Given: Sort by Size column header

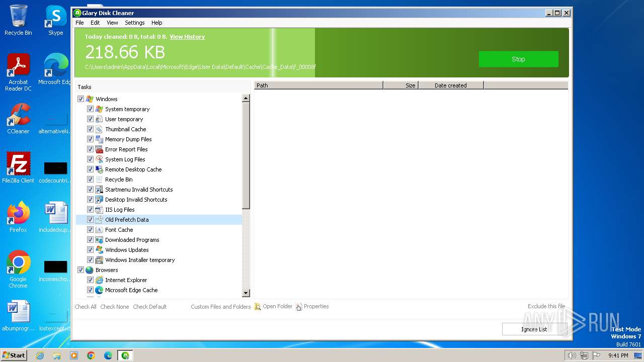Looking at the screenshot, I should click(x=400, y=85).
